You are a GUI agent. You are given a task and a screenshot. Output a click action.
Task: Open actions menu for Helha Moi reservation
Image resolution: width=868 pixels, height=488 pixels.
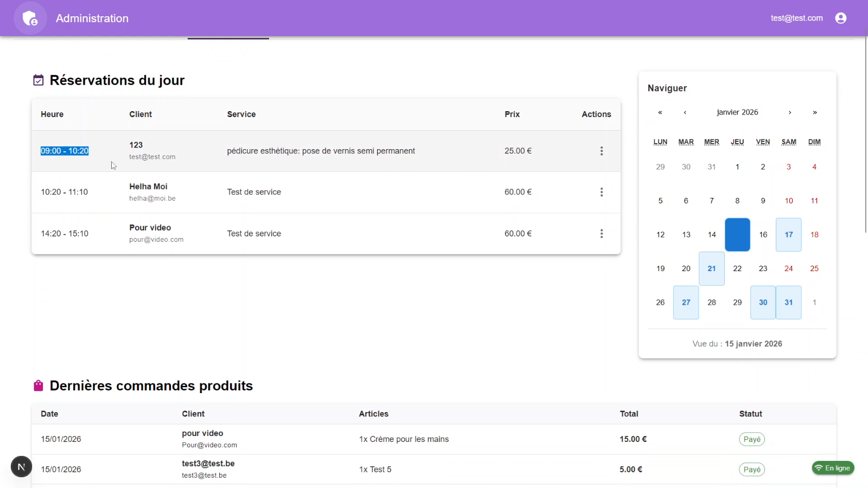click(601, 192)
